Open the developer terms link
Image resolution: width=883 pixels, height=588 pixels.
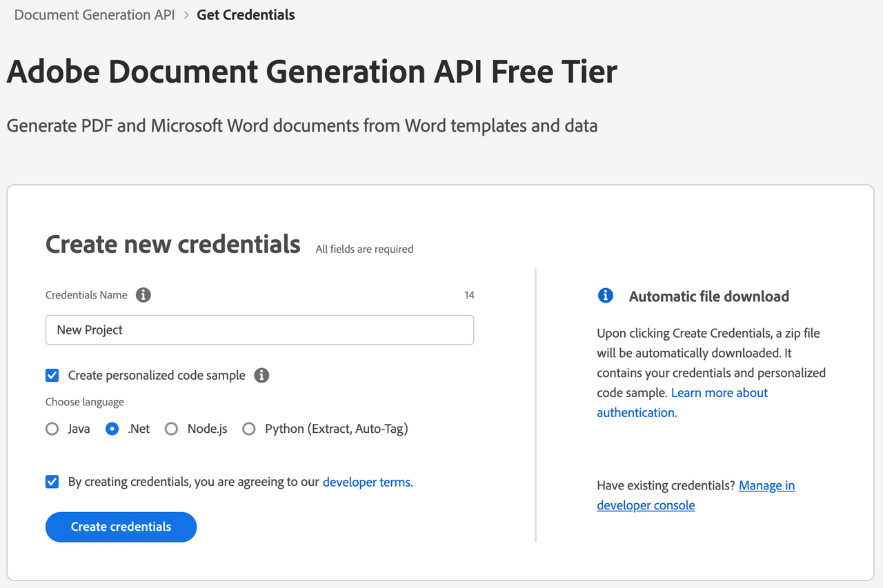pyautogui.click(x=368, y=482)
